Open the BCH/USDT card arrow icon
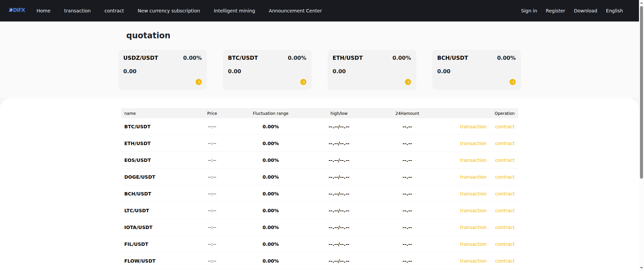The image size is (644, 271). (513, 82)
